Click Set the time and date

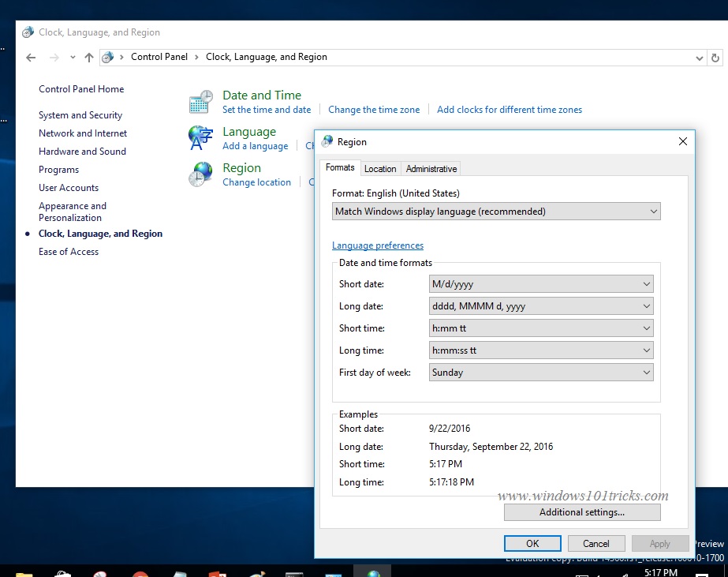point(267,110)
